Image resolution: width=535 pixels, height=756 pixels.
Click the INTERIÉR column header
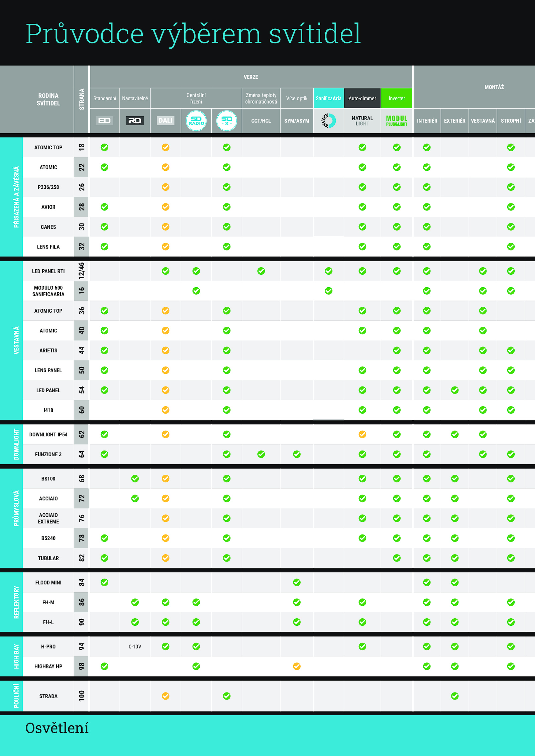click(427, 121)
